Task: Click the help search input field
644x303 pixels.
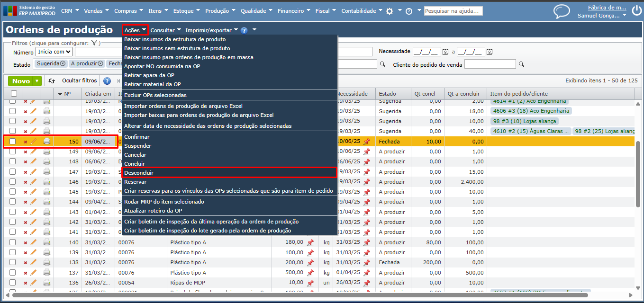Action: (x=453, y=11)
